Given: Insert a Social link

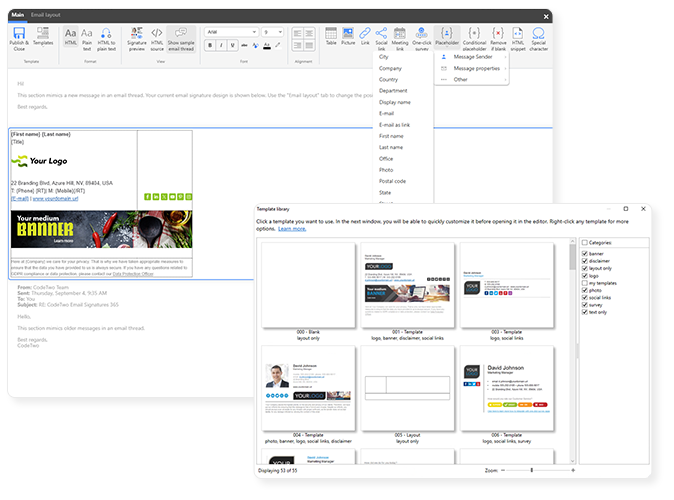Looking at the screenshot, I should [381, 39].
